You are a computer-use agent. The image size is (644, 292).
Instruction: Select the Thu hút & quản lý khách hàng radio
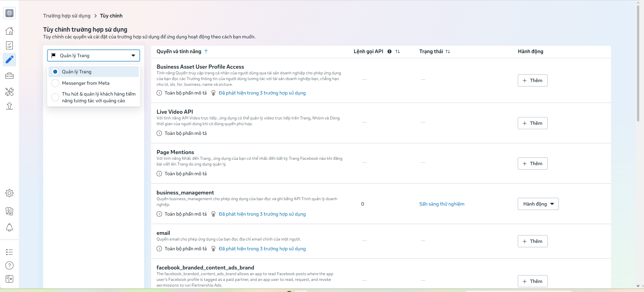tap(55, 97)
